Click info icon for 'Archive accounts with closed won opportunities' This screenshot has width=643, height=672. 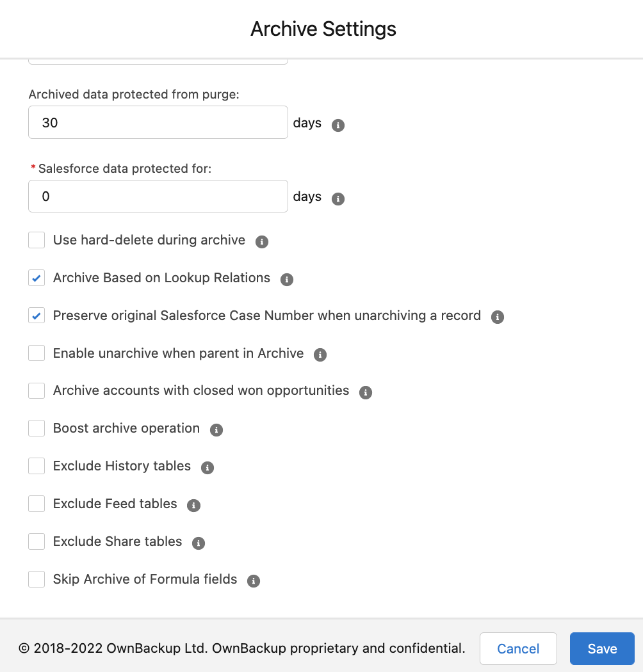pos(365,392)
